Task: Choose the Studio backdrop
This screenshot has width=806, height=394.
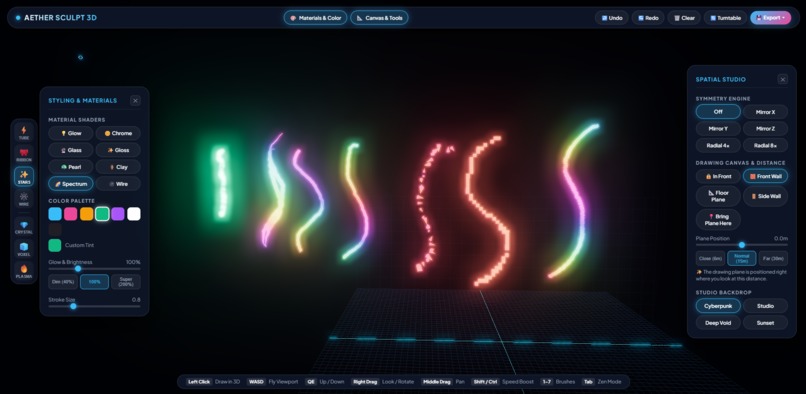Action: click(765, 306)
